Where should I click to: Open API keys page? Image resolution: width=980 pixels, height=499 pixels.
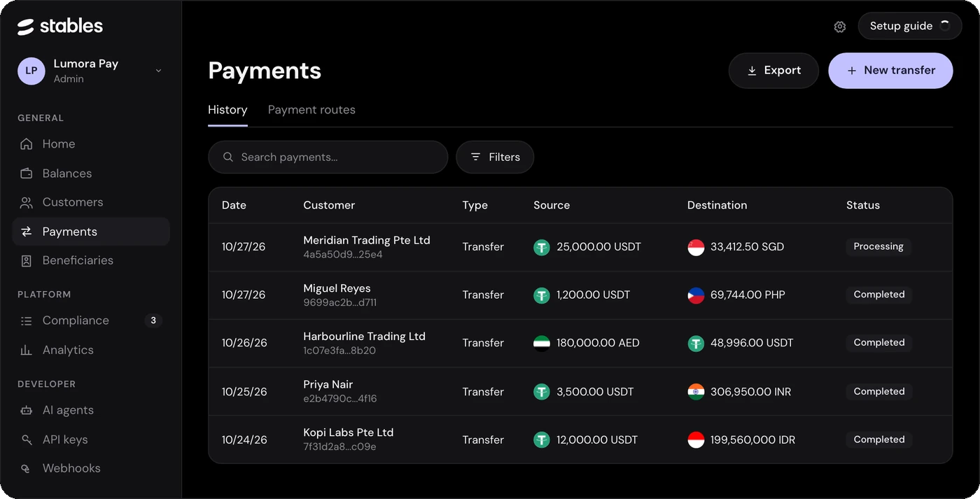click(x=91, y=440)
